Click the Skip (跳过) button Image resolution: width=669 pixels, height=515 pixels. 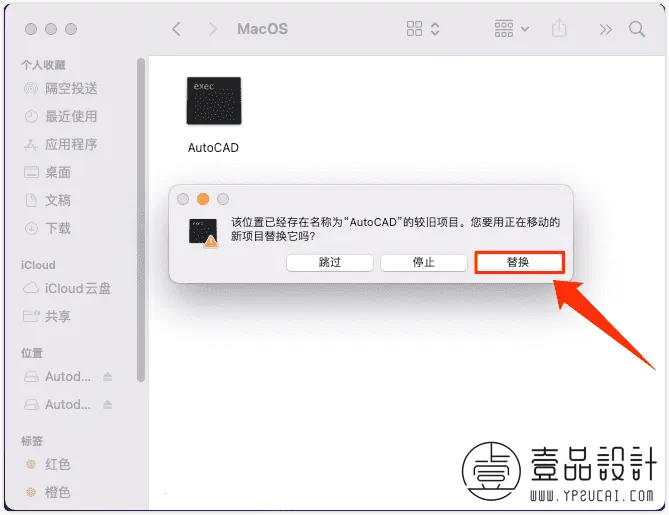(330, 262)
